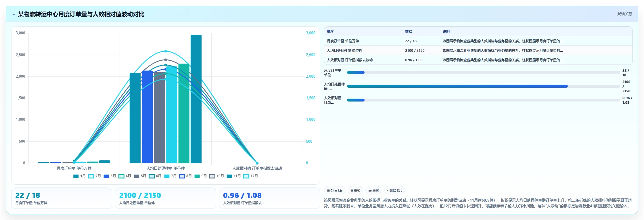
Task: Click the 7月 legend color box
Action: tap(167, 176)
